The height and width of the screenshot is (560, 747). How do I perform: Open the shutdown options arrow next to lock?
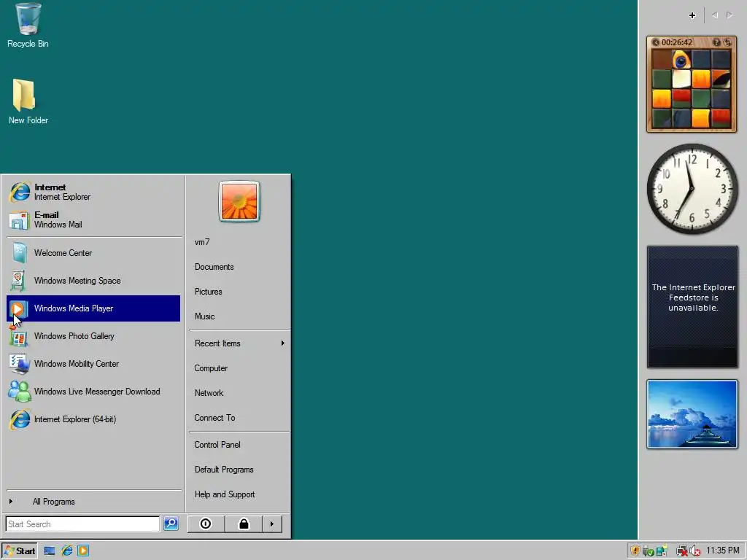(x=272, y=524)
